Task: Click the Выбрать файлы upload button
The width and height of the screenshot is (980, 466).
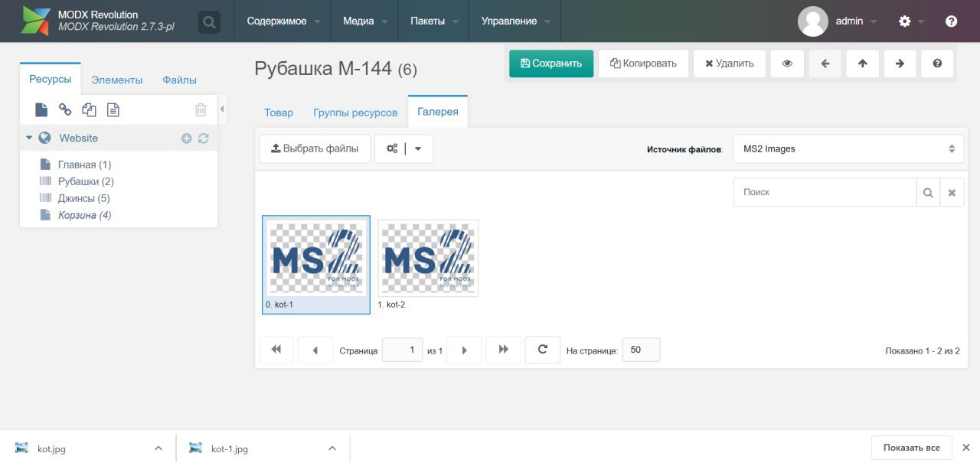Action: pyautogui.click(x=315, y=148)
